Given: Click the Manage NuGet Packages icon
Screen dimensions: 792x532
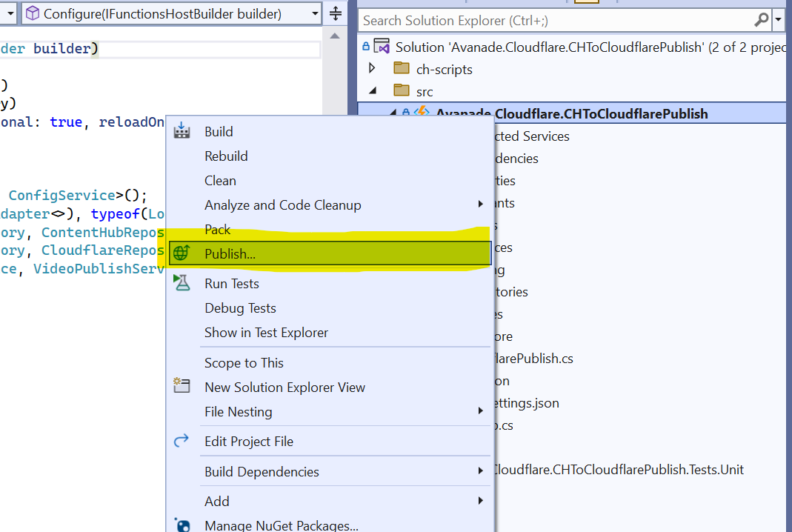Looking at the screenshot, I should tap(182, 525).
